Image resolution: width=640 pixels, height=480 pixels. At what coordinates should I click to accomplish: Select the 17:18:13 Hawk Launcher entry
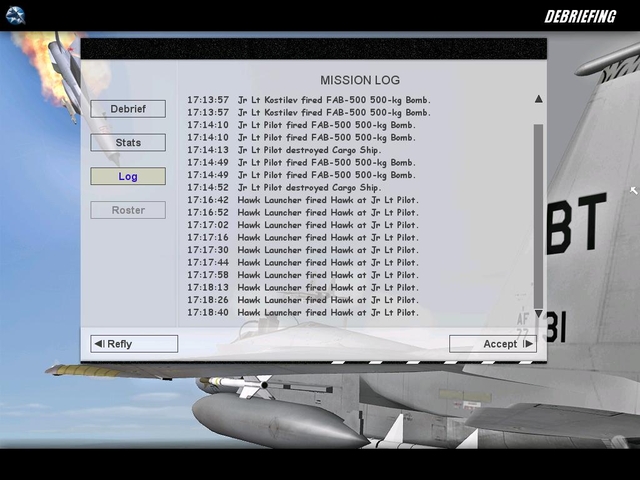point(303,287)
